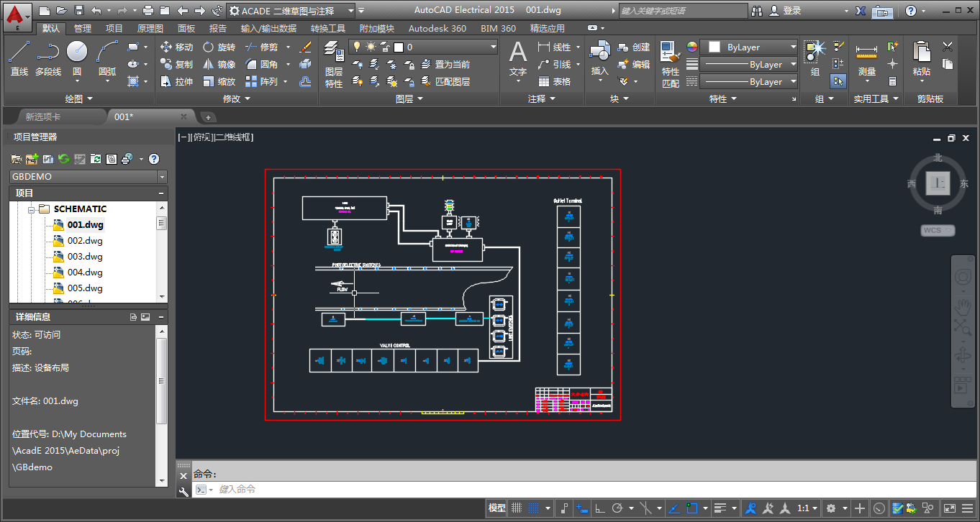Image resolution: width=980 pixels, height=522 pixels.
Task: Toggle ortho mode in status bar
Action: (599, 508)
